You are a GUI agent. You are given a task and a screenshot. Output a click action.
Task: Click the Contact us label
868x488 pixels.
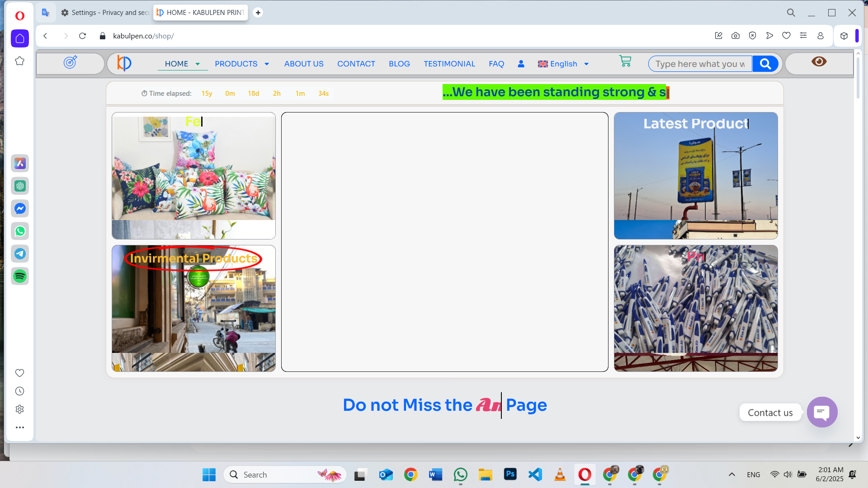tap(770, 413)
